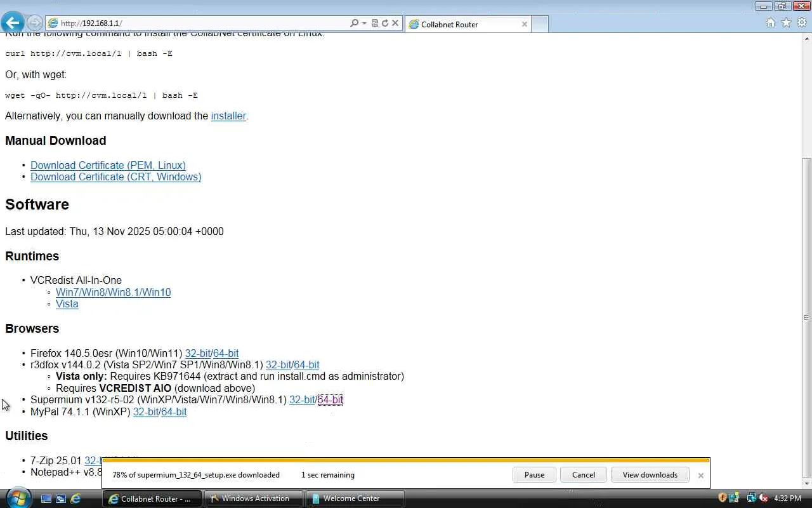Open the address bar autocomplete dropdown arrow
This screenshot has width=812, height=508.
(x=364, y=23)
